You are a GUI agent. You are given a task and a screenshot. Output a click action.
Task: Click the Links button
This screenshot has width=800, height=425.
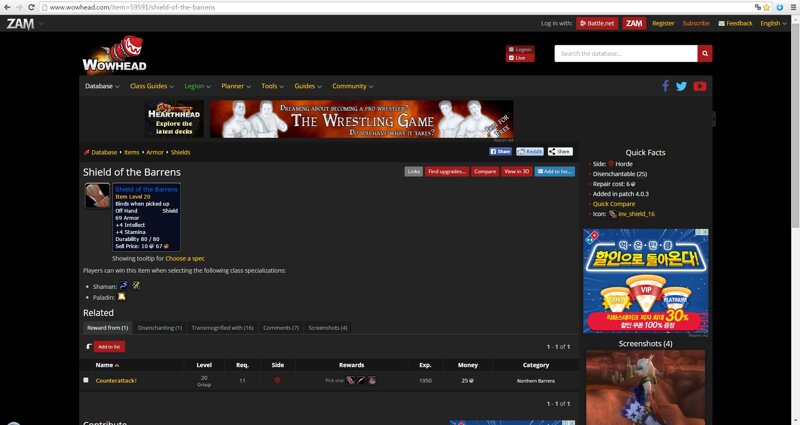414,171
